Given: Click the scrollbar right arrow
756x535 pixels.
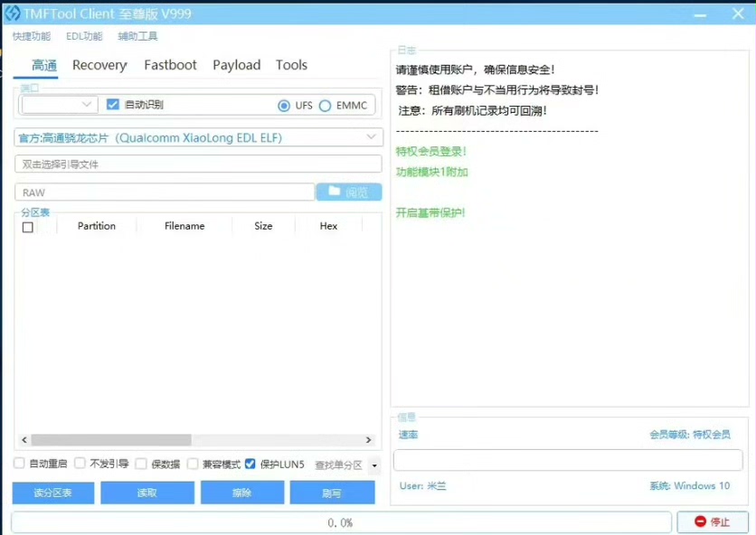Looking at the screenshot, I should (x=368, y=439).
